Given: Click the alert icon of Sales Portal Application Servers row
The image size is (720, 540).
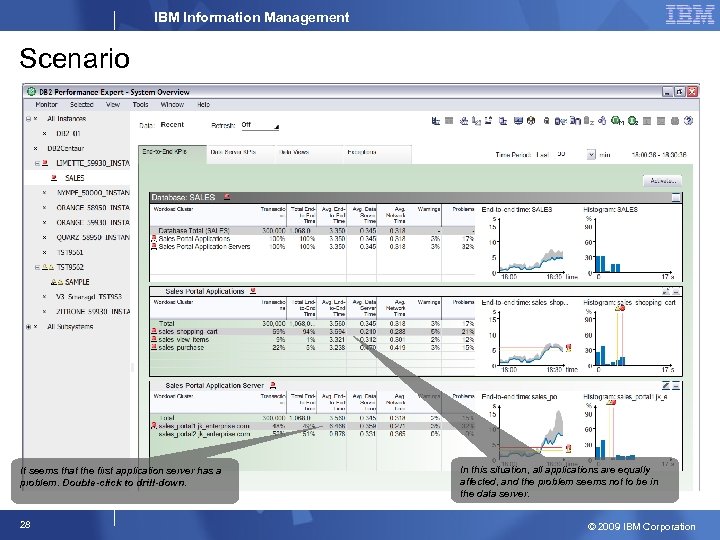Looking at the screenshot, I should point(154,247).
